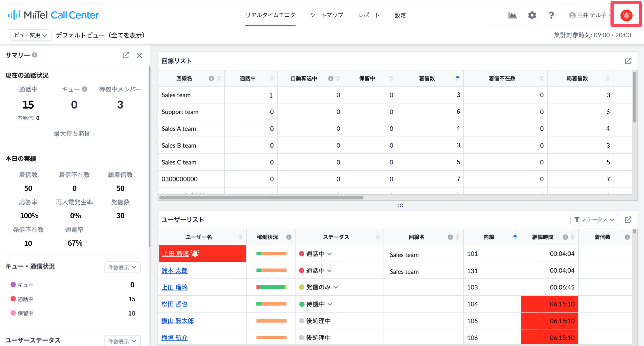This screenshot has height=346, width=644.
Task: Sort 回線リスト by 回線名
Action: click(x=219, y=78)
